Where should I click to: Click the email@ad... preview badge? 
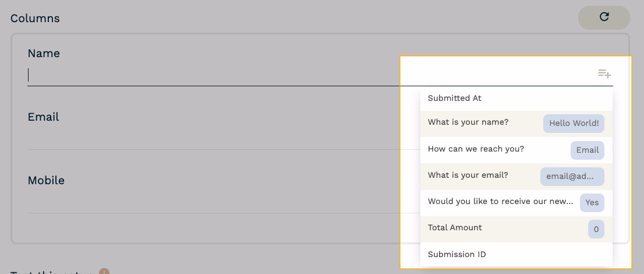572,177
